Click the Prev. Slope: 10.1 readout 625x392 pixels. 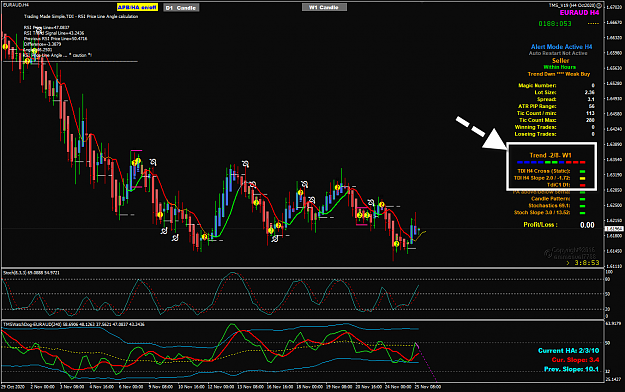click(571, 369)
